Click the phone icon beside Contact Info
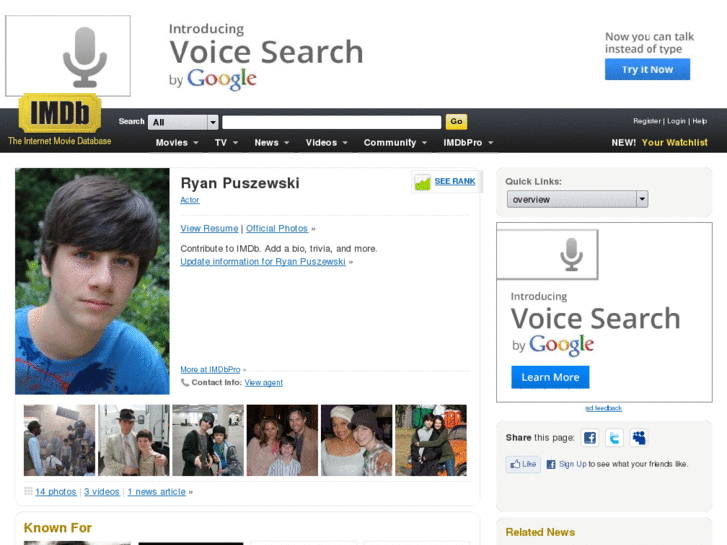Image resolution: width=727 pixels, height=545 pixels. pos(185,383)
